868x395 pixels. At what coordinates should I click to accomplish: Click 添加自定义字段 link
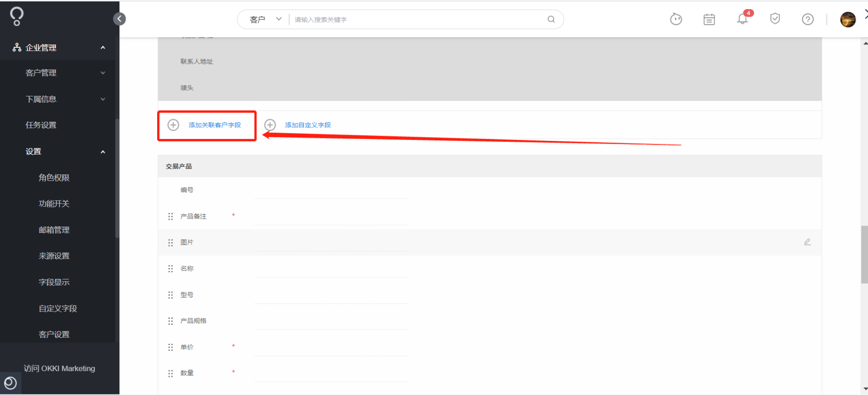(x=308, y=125)
